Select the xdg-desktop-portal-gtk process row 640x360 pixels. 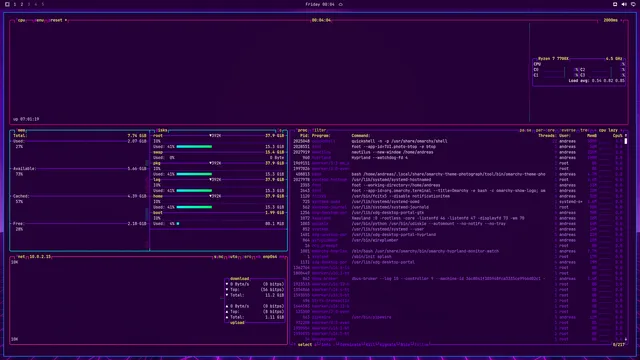[458, 213]
